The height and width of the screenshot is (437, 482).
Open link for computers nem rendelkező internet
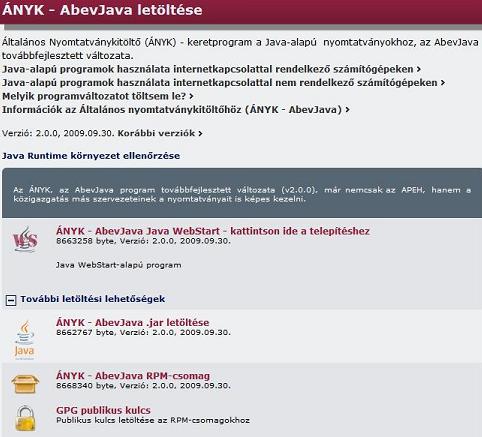click(223, 82)
